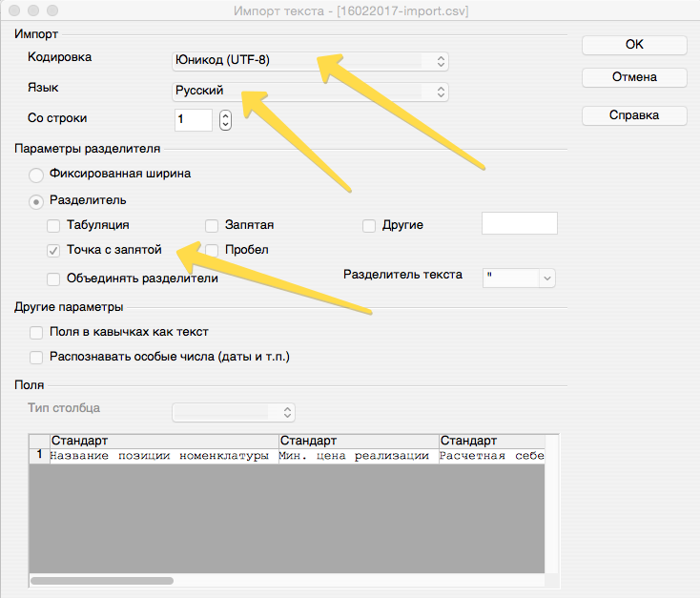Click the preview horizontal scrollbar

pos(102,581)
